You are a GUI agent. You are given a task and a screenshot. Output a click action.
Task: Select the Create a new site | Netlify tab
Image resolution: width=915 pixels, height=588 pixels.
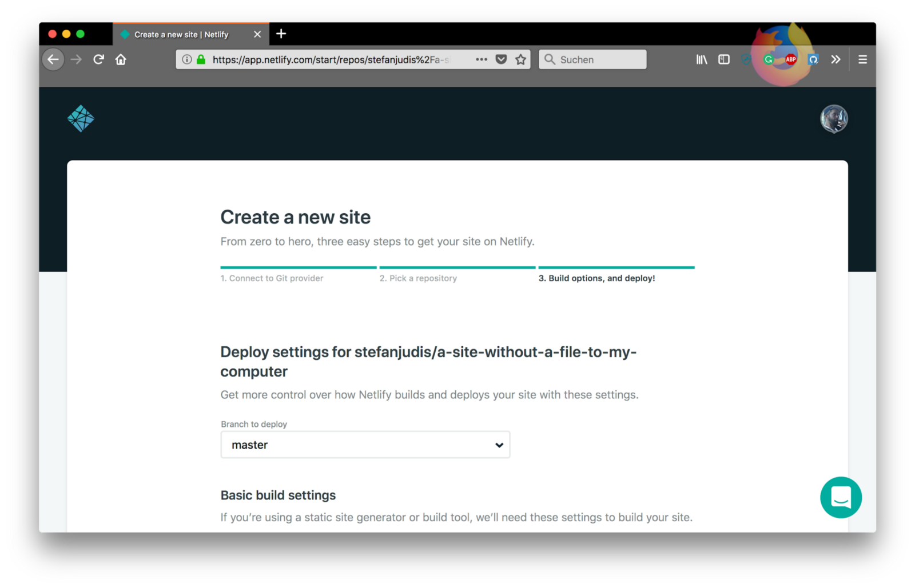[191, 34]
